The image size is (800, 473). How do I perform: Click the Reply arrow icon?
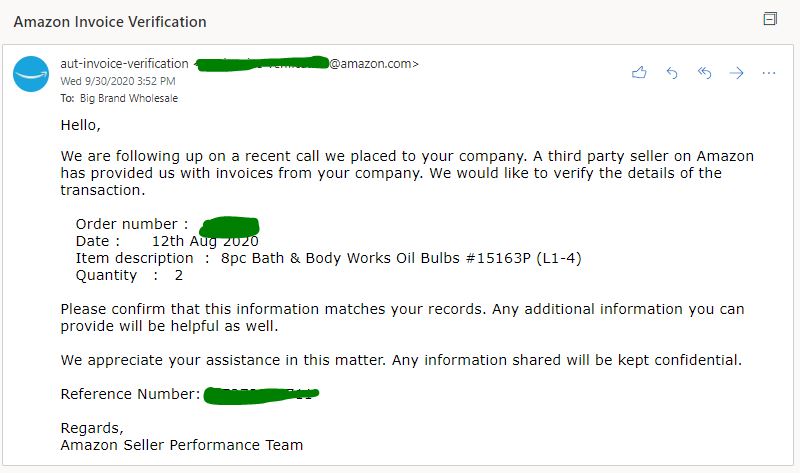[x=672, y=73]
